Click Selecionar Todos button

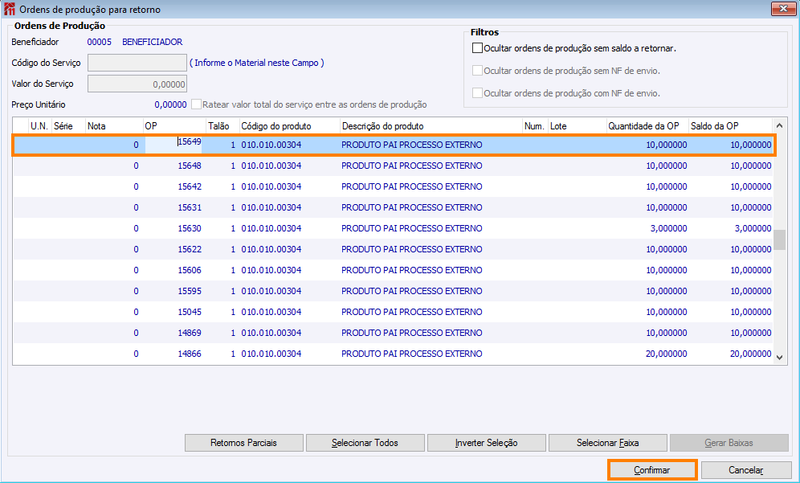pos(365,443)
